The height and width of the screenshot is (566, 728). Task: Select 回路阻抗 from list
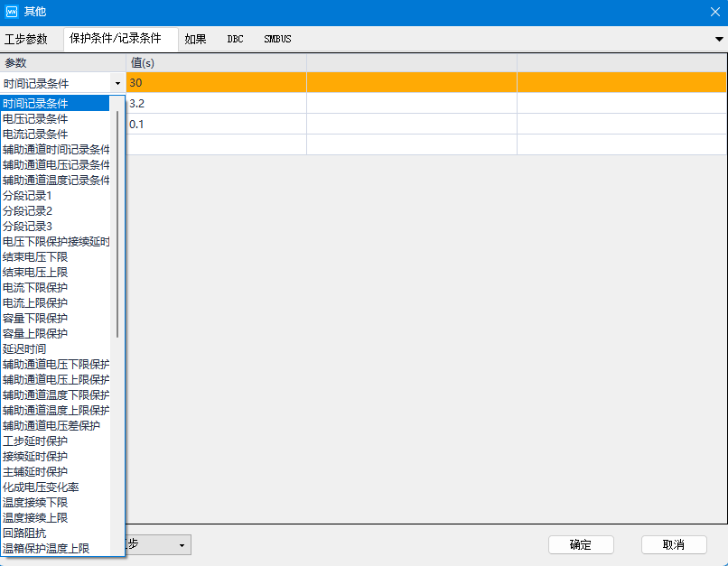(x=55, y=533)
